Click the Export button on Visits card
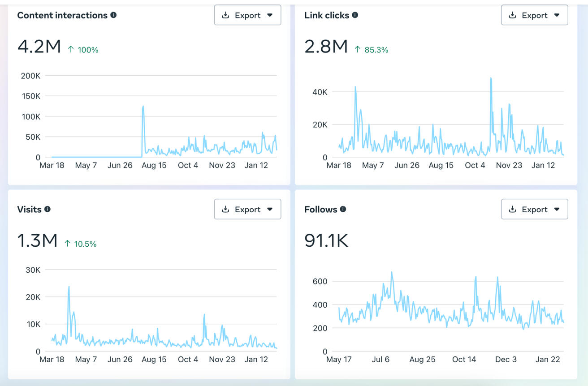 tap(247, 209)
